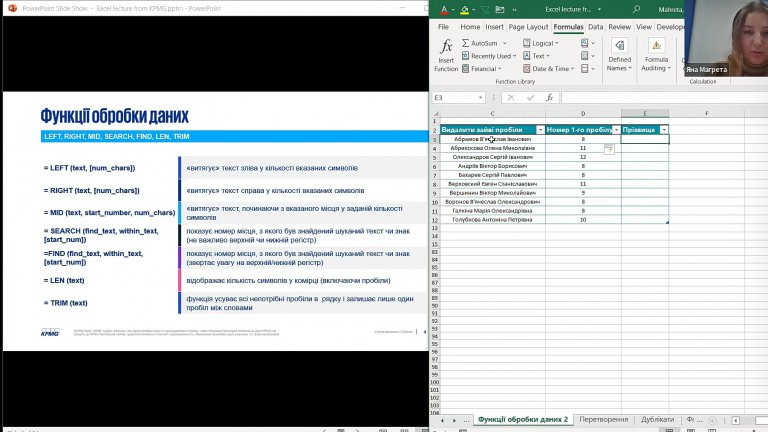
Task: Click horizontal scrollbar left arrow
Action: [735, 420]
